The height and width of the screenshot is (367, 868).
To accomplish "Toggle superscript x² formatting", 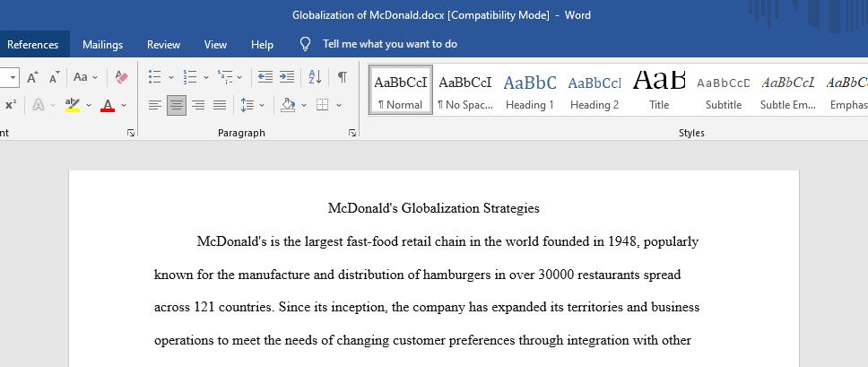I will 11,104.
